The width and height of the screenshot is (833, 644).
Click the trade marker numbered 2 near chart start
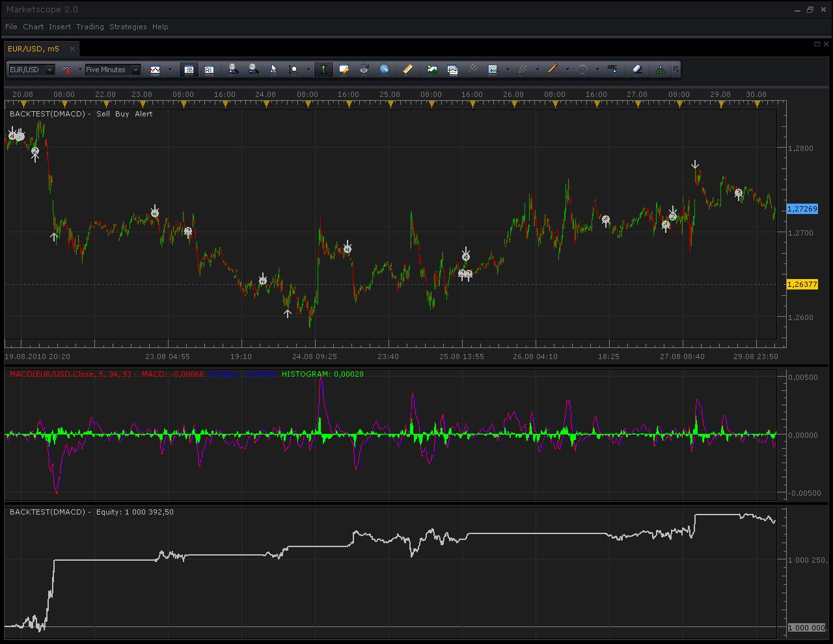click(x=35, y=152)
